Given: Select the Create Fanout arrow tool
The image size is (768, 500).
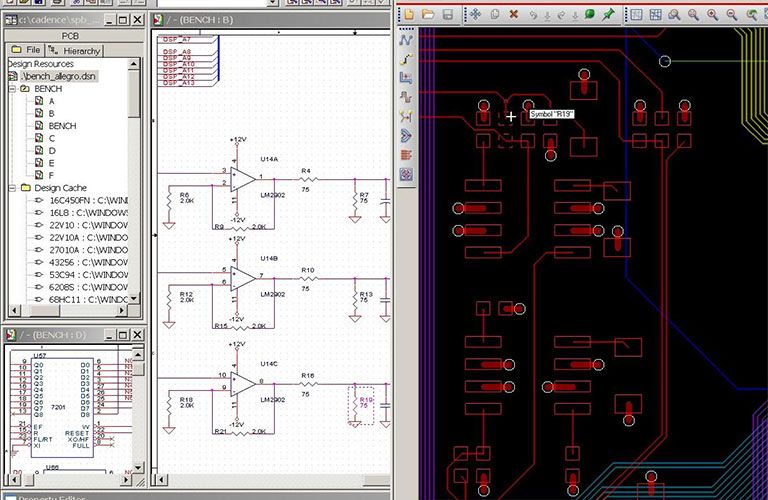Looking at the screenshot, I should pos(406,136).
